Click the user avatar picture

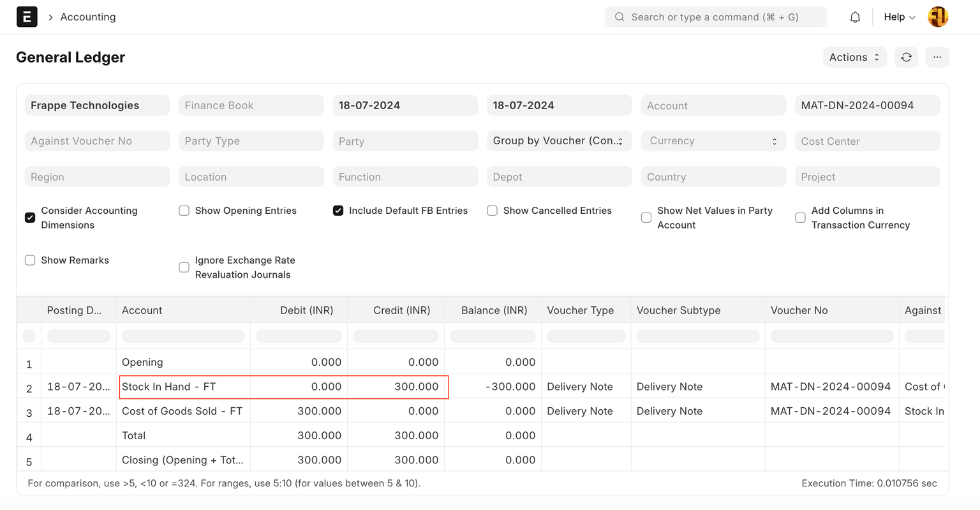(x=937, y=17)
